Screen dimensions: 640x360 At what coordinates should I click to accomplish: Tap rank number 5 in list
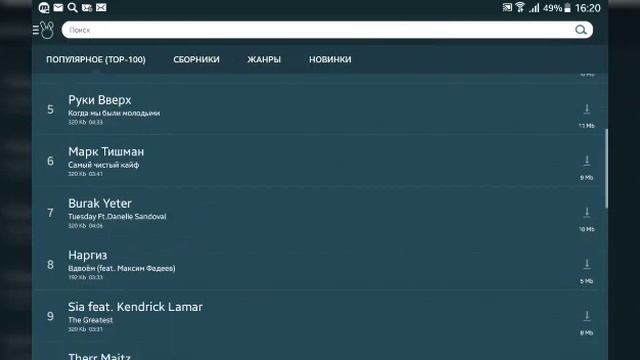50,109
